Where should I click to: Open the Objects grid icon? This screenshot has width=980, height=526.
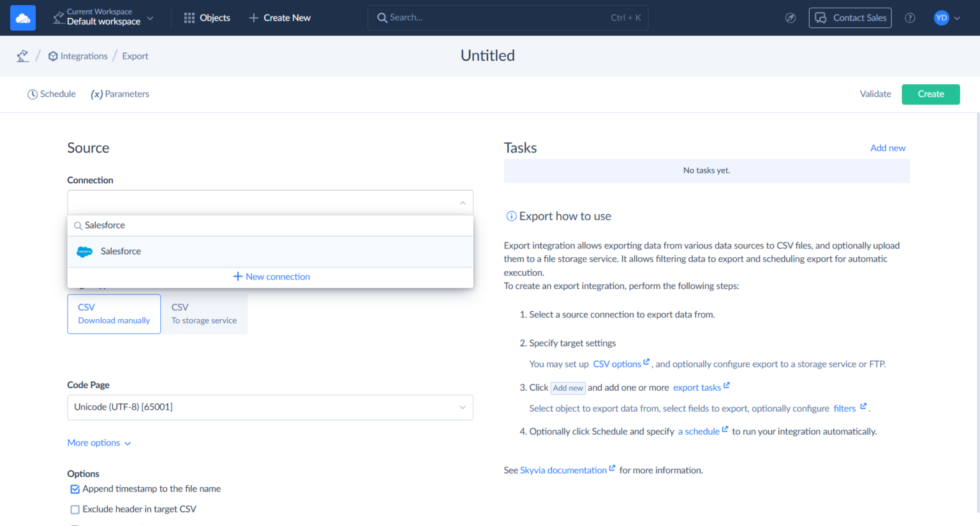[x=189, y=17]
